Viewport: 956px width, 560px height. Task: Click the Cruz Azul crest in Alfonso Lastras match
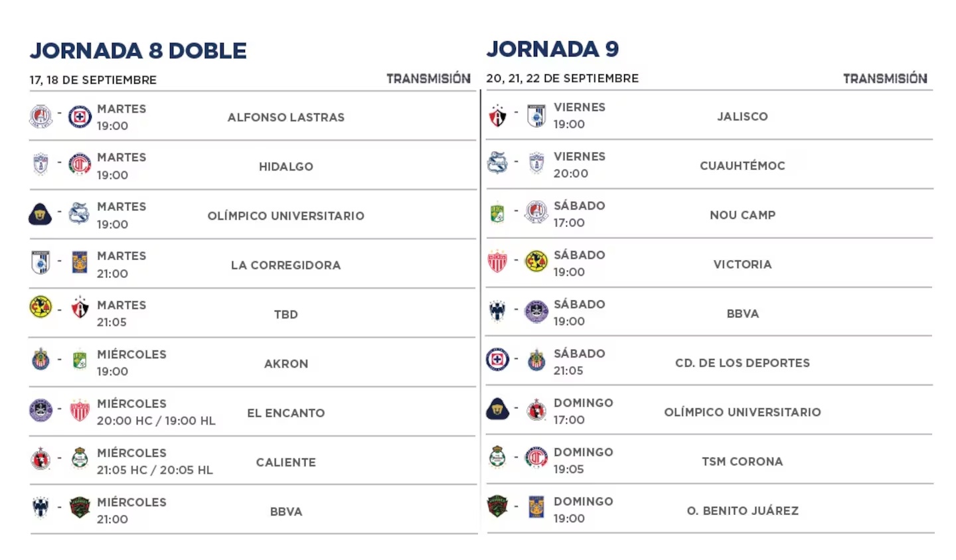pyautogui.click(x=80, y=117)
